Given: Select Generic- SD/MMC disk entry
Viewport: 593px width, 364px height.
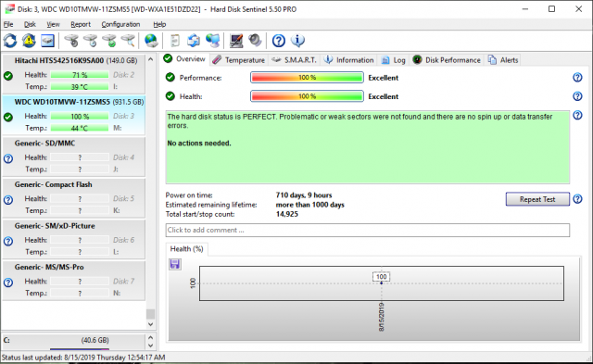Looking at the screenshot, I should point(74,157).
